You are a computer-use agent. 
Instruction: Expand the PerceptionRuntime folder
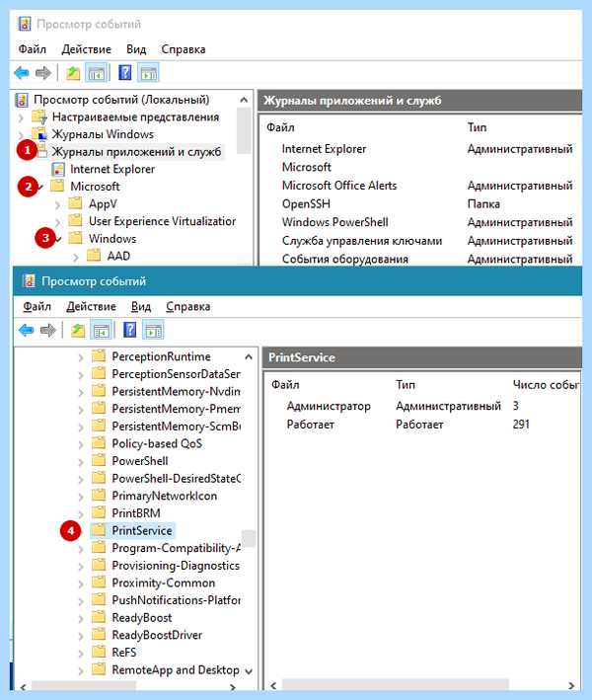coord(81,357)
